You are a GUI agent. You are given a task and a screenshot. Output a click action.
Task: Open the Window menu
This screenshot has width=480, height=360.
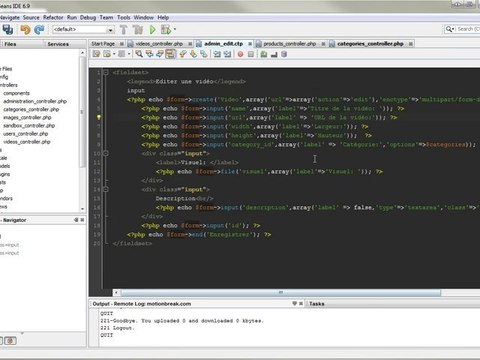tap(144, 17)
